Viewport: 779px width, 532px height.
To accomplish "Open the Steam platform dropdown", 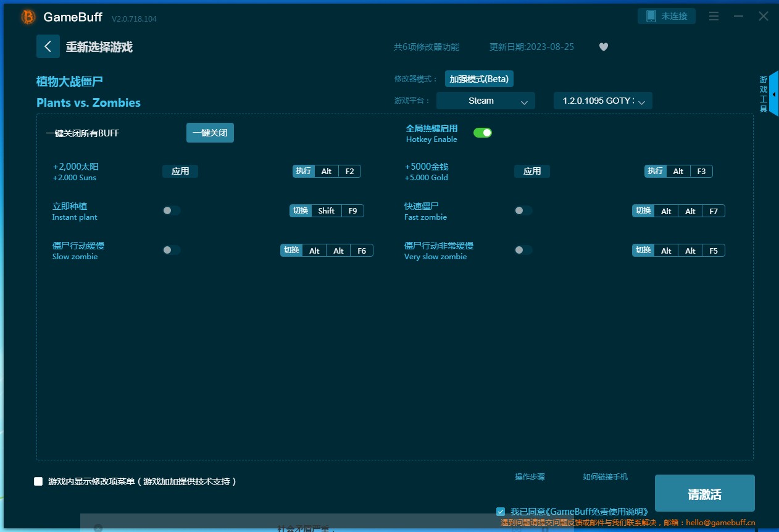I will point(485,101).
